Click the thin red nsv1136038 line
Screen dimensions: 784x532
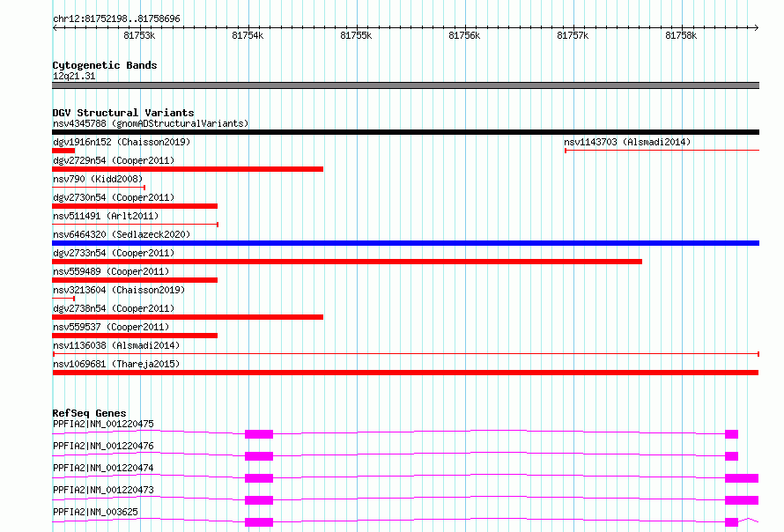pos(405,354)
